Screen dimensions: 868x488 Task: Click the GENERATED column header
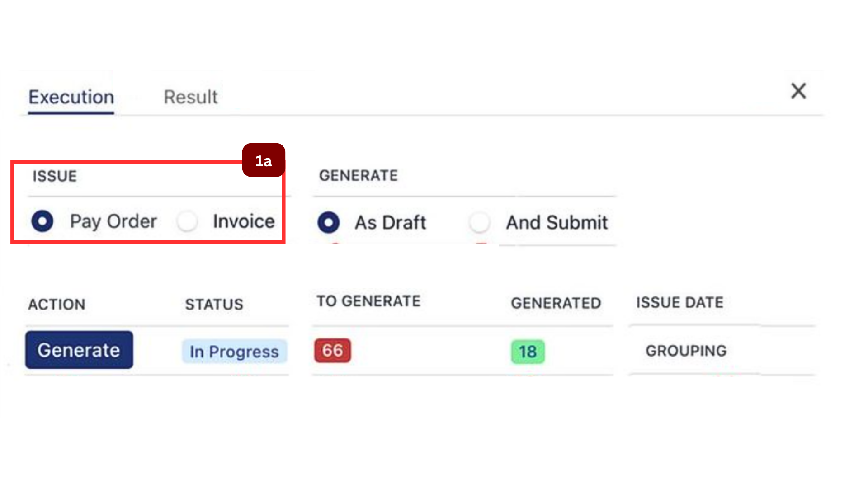tap(556, 303)
